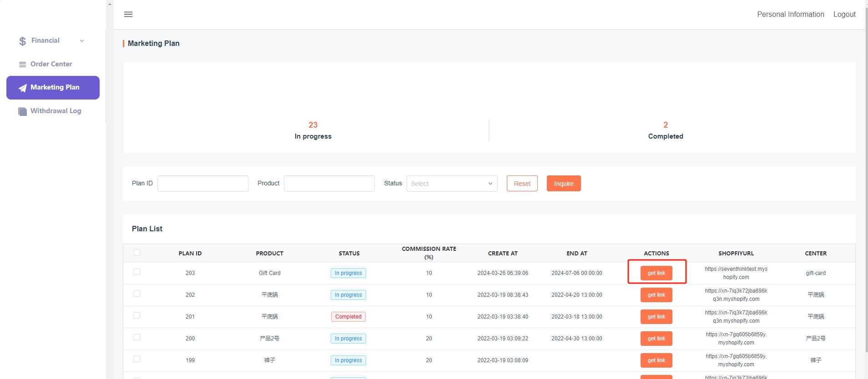Focus the Plan ID input field
Viewport: 868px width, 379px height.
(x=203, y=184)
